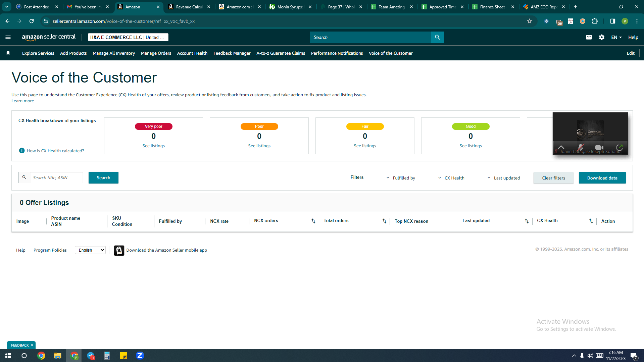The width and height of the screenshot is (644, 362).
Task: Sort by CX Health column arrows
Action: coord(591,221)
